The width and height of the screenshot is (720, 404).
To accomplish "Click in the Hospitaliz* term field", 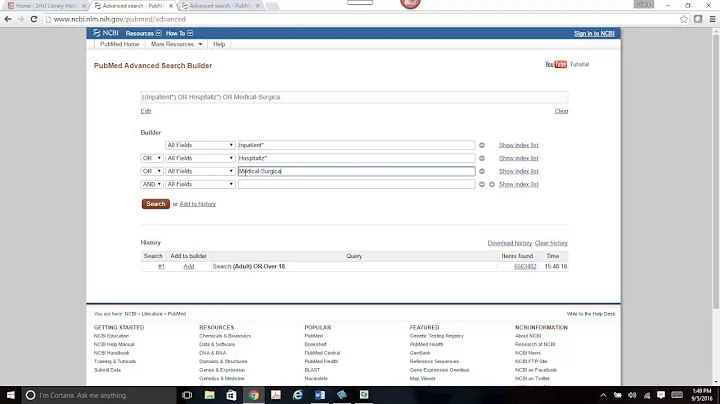I will coord(356,158).
